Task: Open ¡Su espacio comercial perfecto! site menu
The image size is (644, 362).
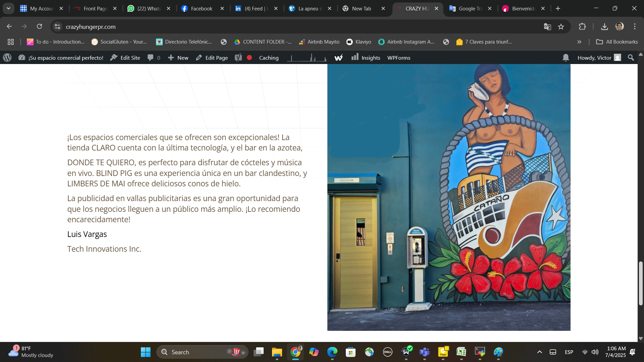Action: point(61,58)
